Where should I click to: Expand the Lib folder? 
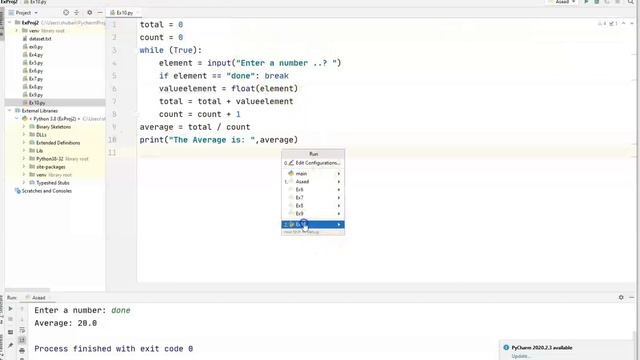tap(24, 151)
